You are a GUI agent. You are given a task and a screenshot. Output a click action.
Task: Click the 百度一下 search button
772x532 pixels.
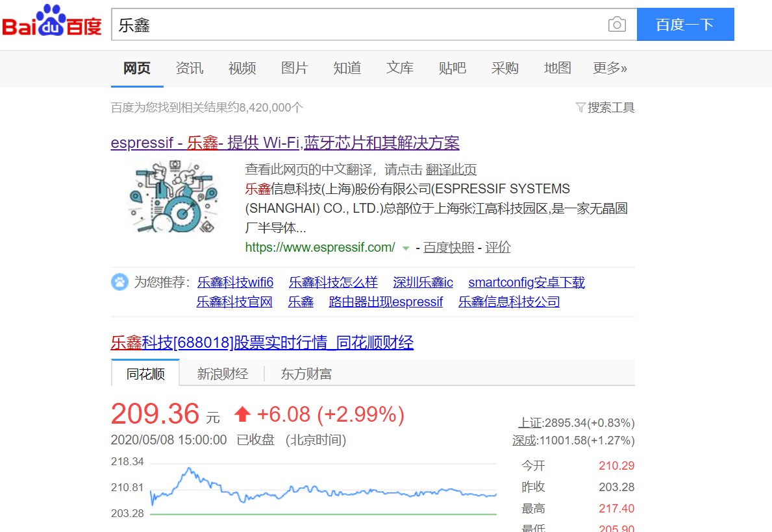tap(686, 25)
